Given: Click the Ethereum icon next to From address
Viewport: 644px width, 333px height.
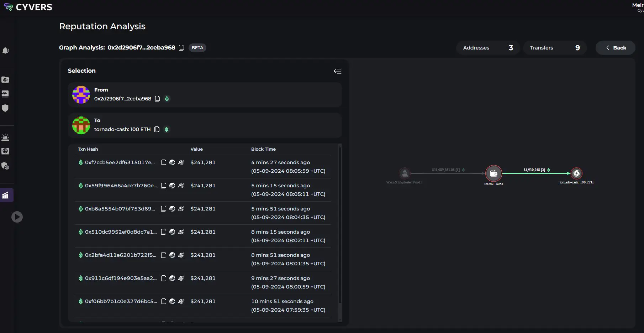Looking at the screenshot, I should click(167, 99).
